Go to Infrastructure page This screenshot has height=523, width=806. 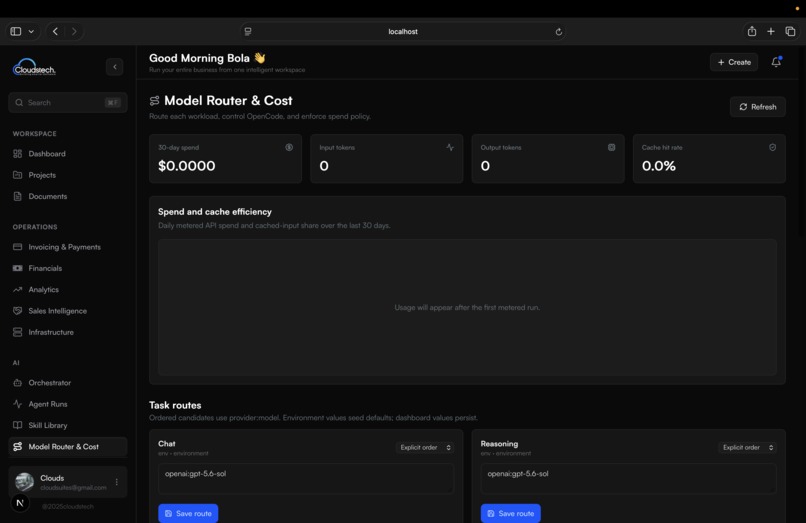point(68,332)
